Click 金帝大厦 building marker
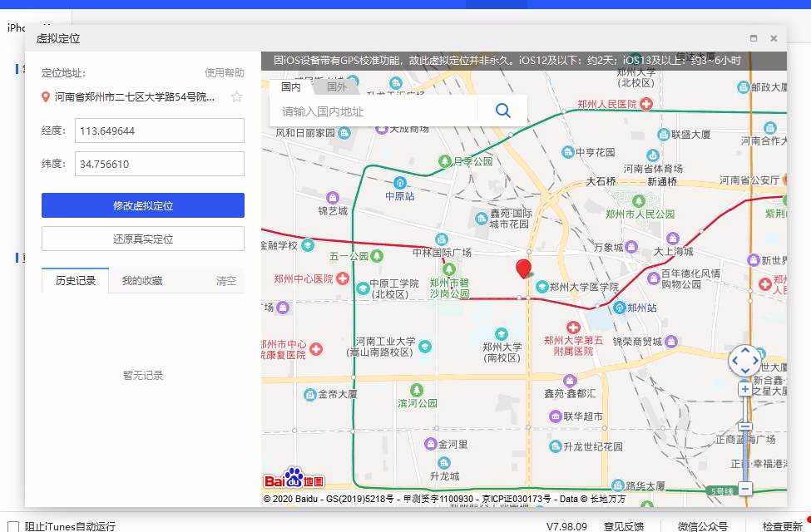The image size is (811, 532). click(x=309, y=395)
